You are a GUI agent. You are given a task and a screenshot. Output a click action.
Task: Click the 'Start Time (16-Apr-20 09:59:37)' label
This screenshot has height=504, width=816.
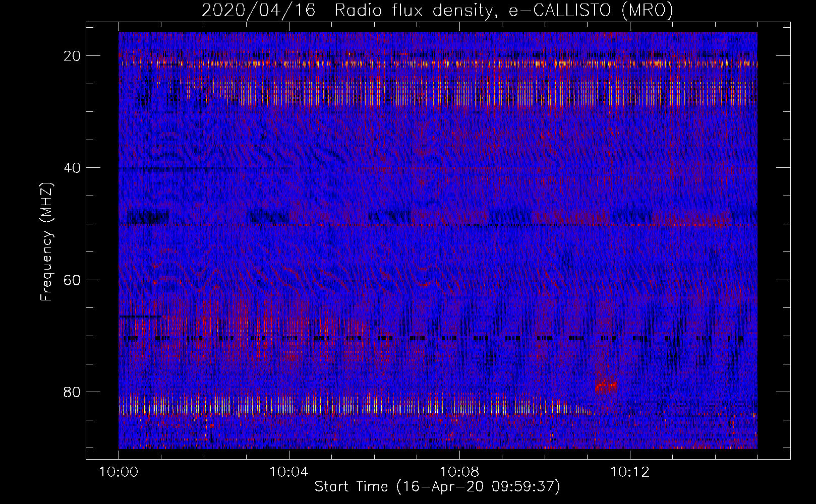coord(437,487)
